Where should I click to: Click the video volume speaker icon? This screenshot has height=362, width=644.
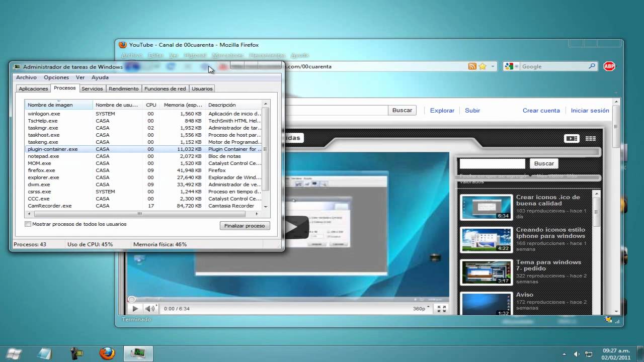click(150, 309)
